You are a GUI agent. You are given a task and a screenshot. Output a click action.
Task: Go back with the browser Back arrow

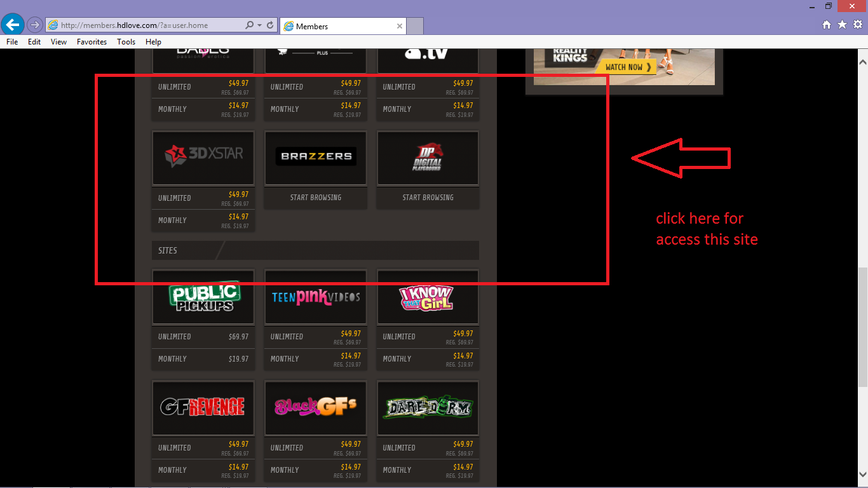pyautogui.click(x=13, y=25)
